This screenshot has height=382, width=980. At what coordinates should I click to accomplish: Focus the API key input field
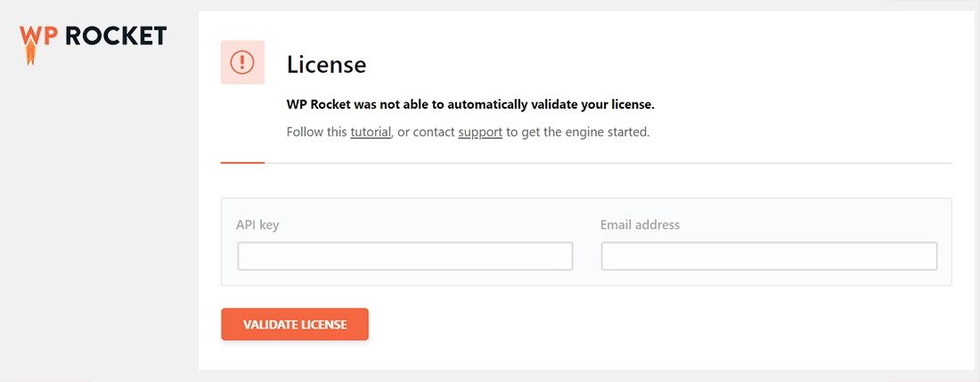(x=404, y=256)
